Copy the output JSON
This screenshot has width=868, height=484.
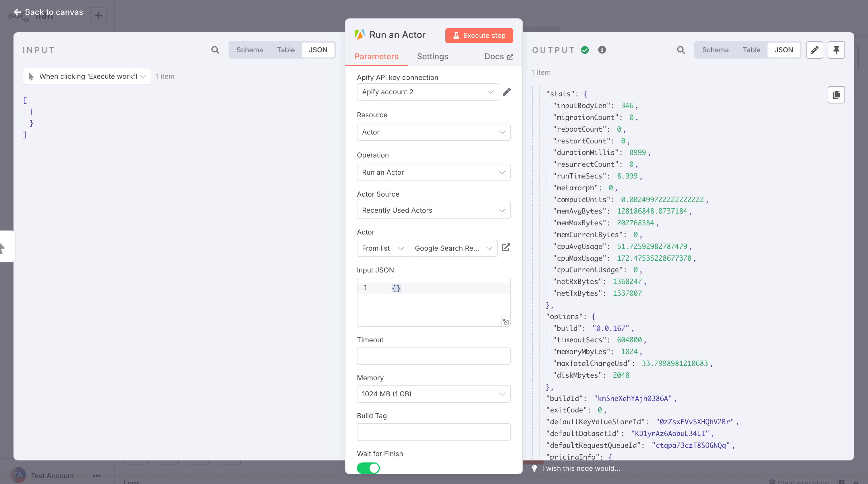836,95
